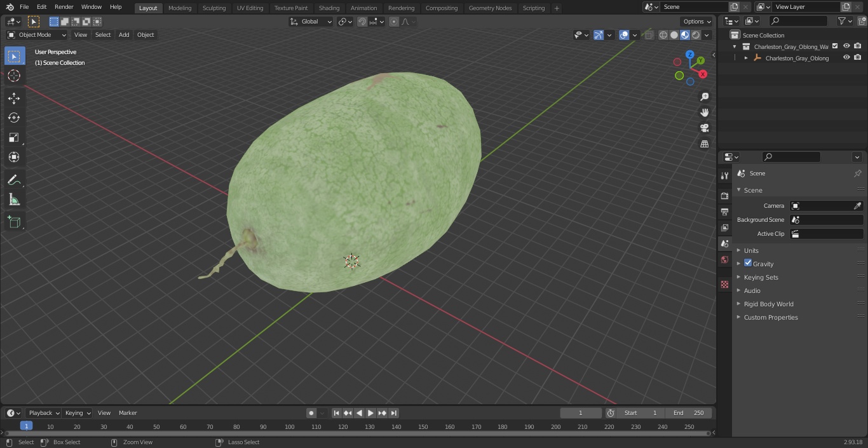Toggle the camera view icon
The height and width of the screenshot is (448, 868).
pos(704,128)
